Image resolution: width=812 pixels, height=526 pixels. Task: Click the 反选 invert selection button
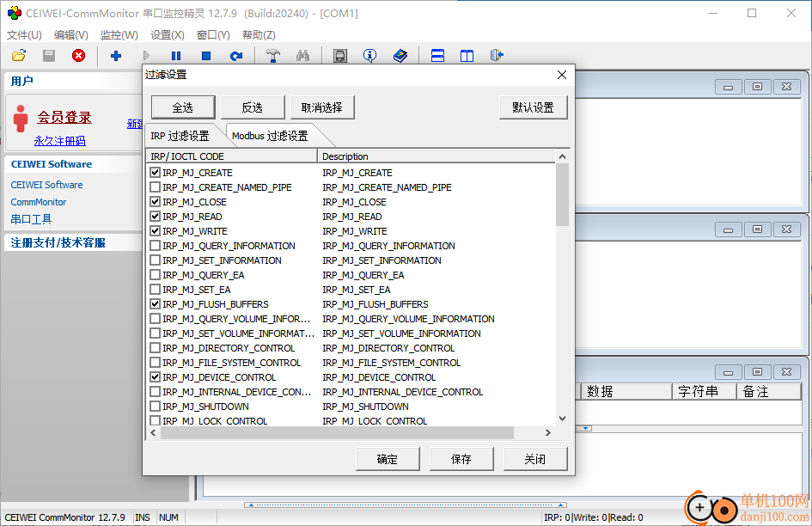click(x=253, y=107)
